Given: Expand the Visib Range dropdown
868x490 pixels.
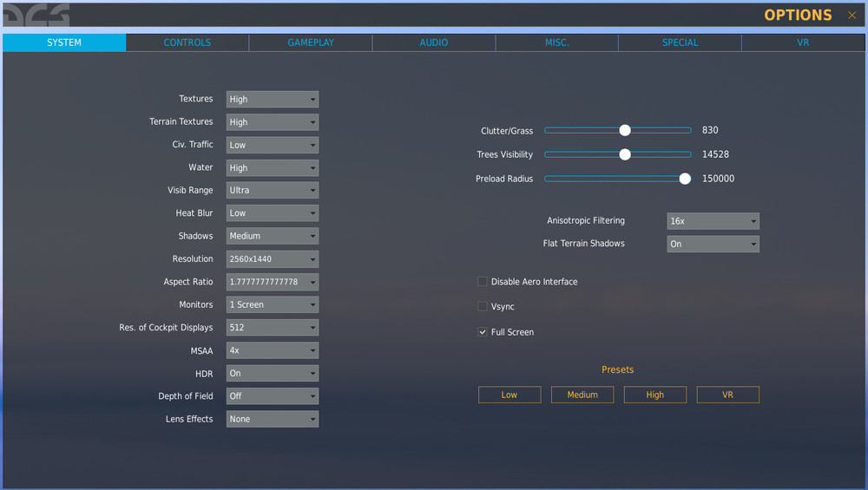Looking at the screenshot, I should coord(273,190).
